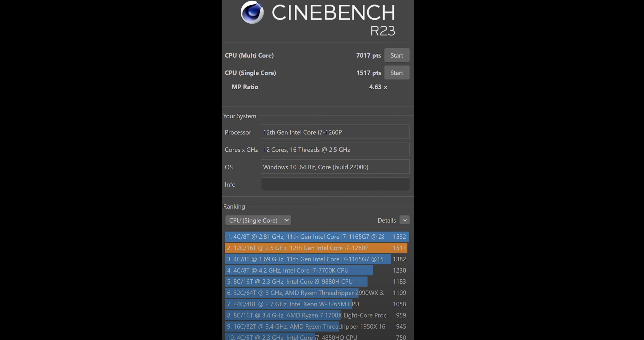Start the CPU (Single Core) benchmark
Viewport: 644px width, 340px height.
397,73
